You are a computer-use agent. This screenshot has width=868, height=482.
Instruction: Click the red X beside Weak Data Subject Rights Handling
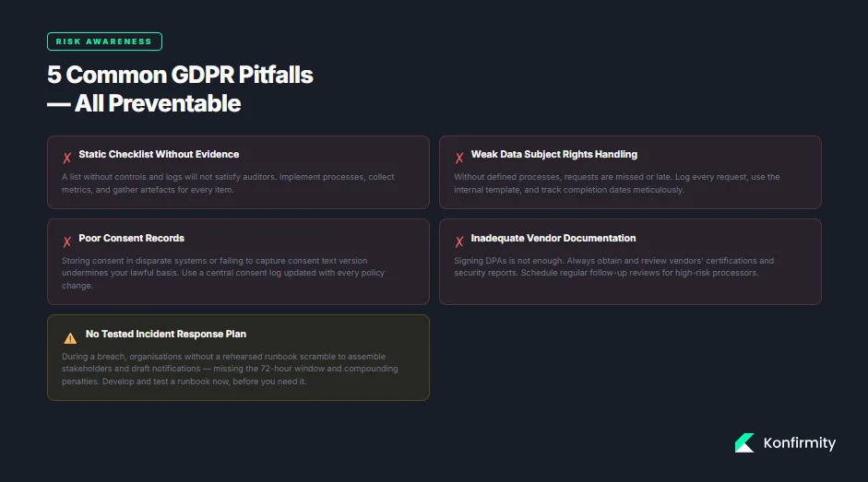point(459,158)
